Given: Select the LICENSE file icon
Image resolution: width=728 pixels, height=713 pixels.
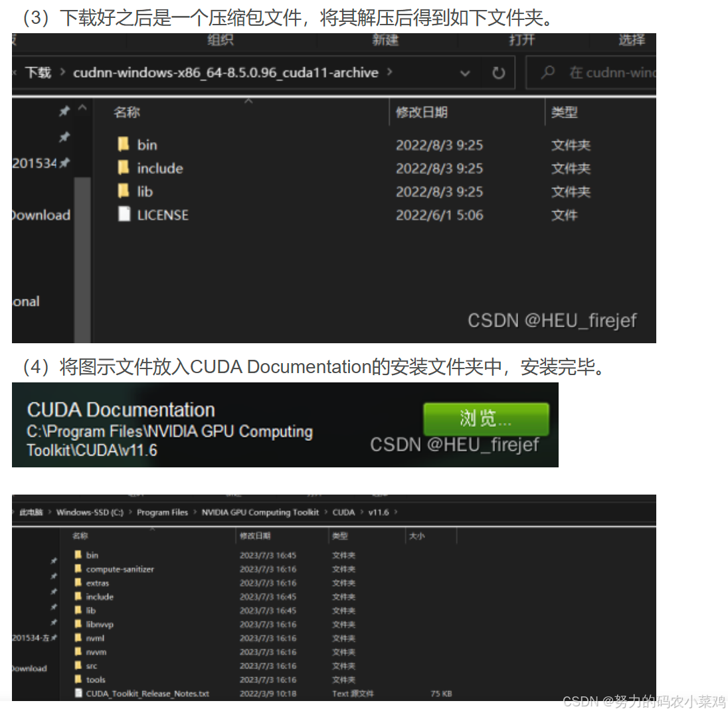Looking at the screenshot, I should coord(124,214).
